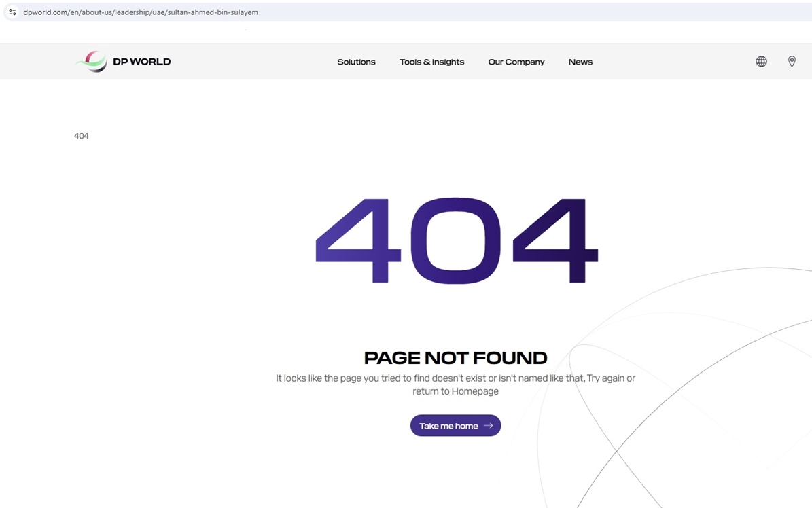Click the small 404 breadcrumb text

pyautogui.click(x=82, y=136)
